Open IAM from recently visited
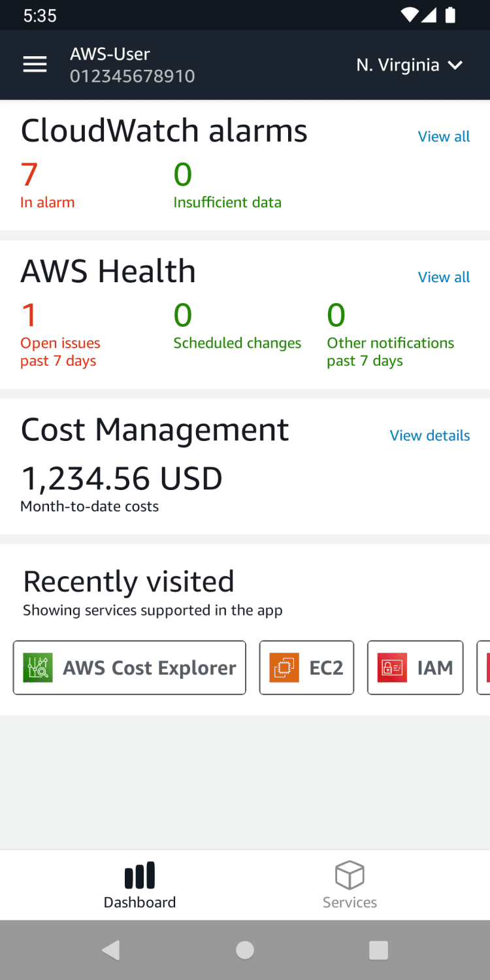 (415, 668)
